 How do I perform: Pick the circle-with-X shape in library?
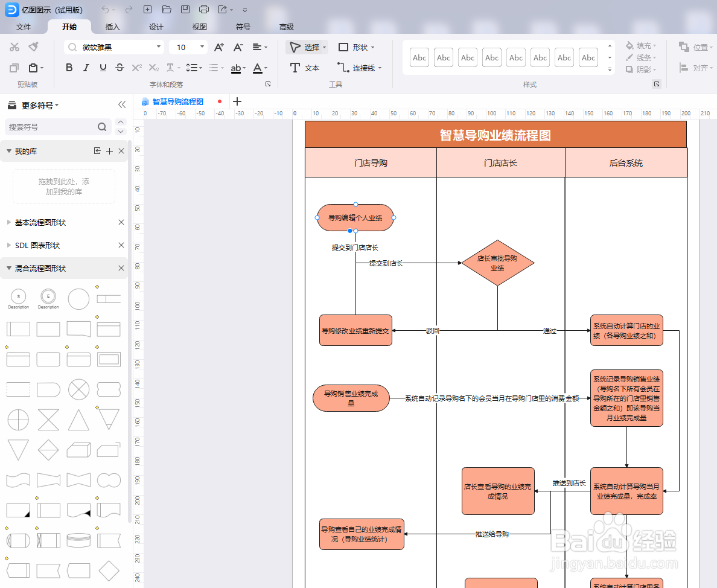[78, 389]
